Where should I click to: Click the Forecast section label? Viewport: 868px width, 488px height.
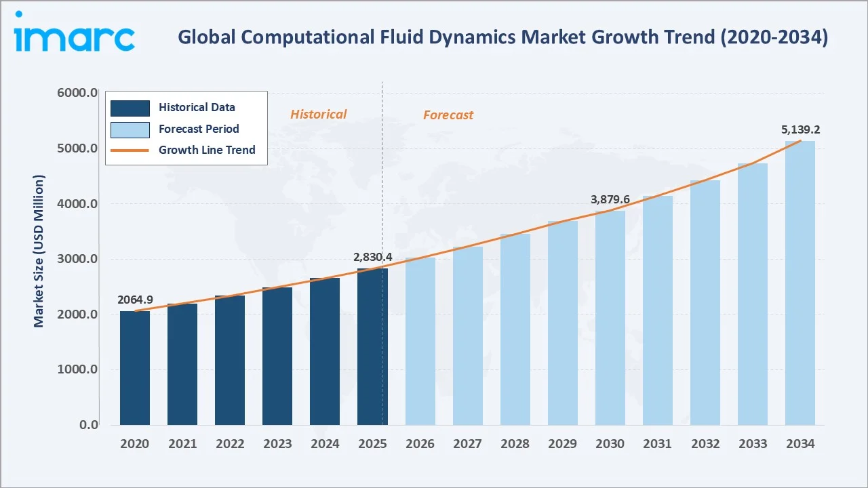pyautogui.click(x=448, y=115)
